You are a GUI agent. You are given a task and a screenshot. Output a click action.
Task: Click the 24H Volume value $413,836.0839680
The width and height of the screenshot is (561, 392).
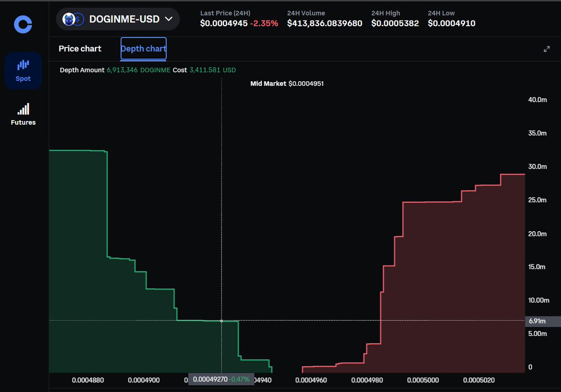pos(325,23)
